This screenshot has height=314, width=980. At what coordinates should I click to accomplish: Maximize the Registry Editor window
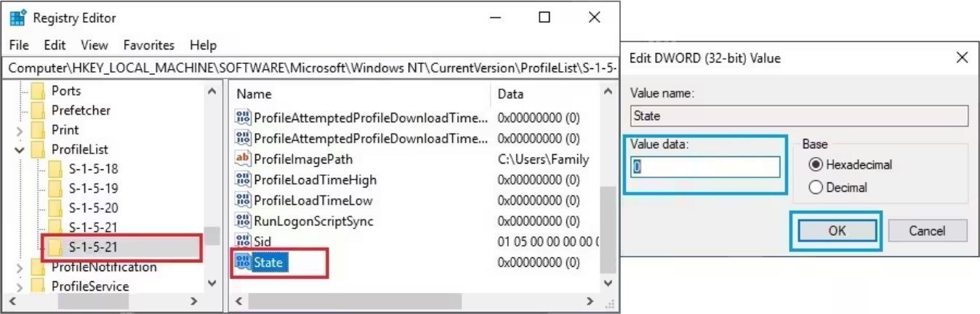click(x=544, y=17)
